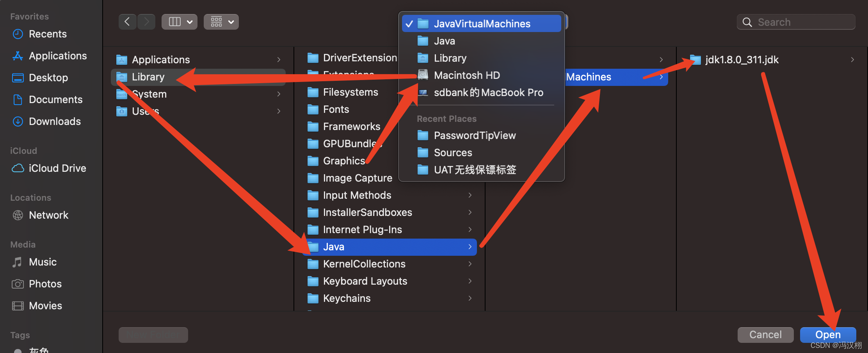The height and width of the screenshot is (353, 868).
Task: Open Recents in the sidebar
Action: tap(48, 34)
